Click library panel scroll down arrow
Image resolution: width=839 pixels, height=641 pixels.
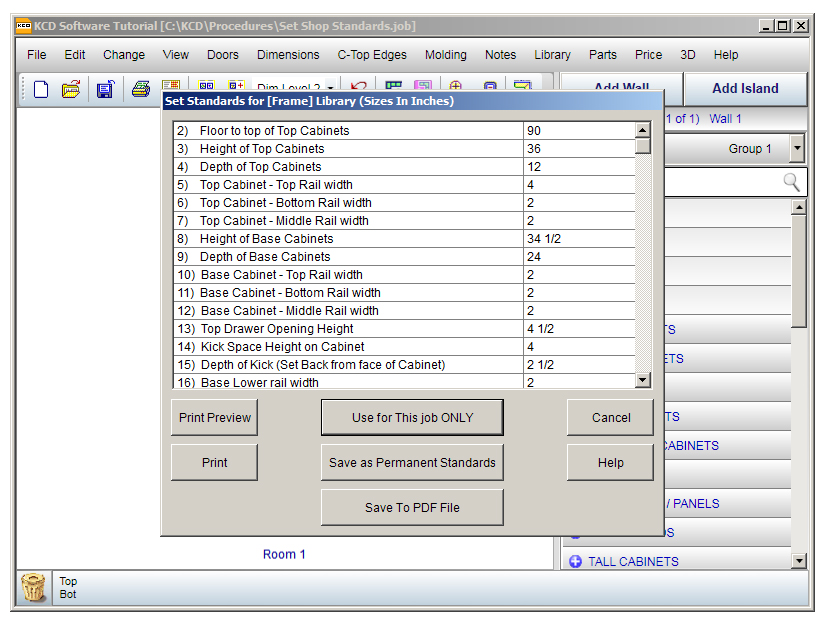tap(798, 561)
